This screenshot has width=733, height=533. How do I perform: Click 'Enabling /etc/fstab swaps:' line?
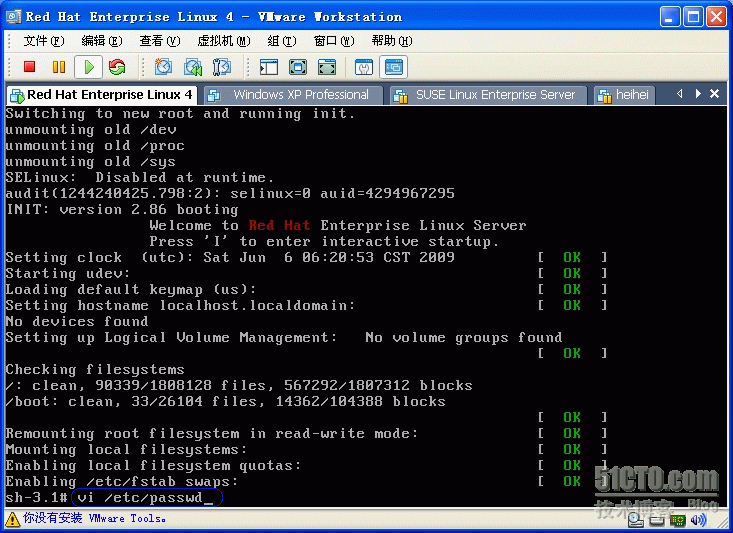coord(122,482)
